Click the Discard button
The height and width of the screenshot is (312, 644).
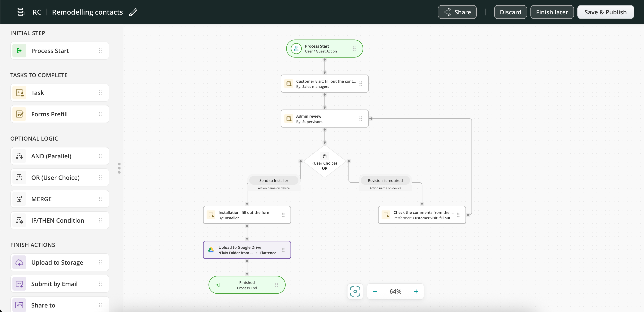(510, 12)
